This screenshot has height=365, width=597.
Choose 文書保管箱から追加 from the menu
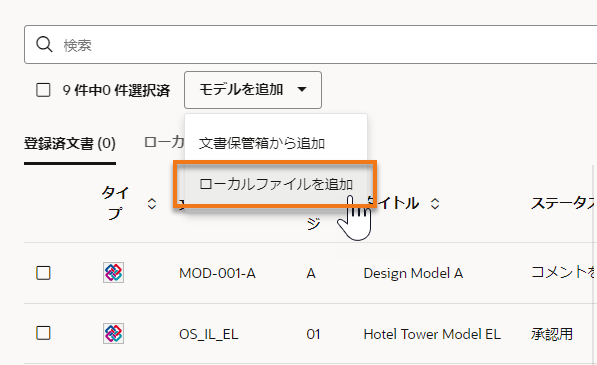[x=262, y=143]
